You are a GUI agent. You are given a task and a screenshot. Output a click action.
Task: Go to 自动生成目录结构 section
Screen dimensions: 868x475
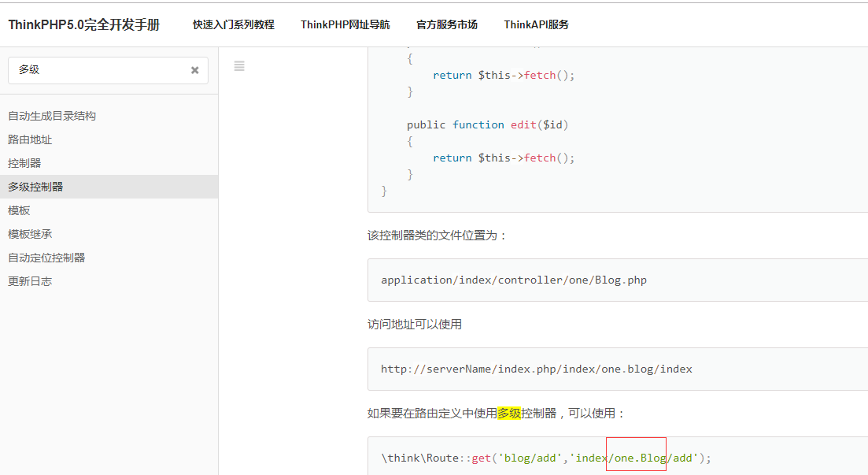50,116
